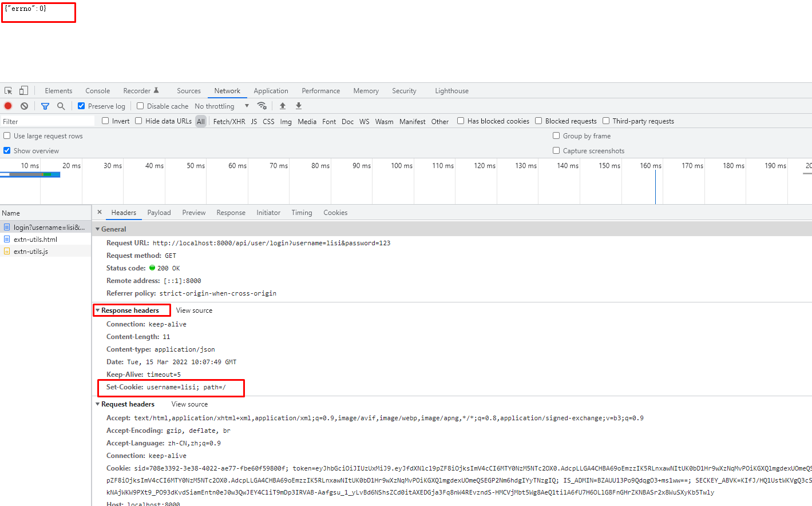Filter requests by CSS type
Screen dimensions: 812x506
click(x=268, y=121)
